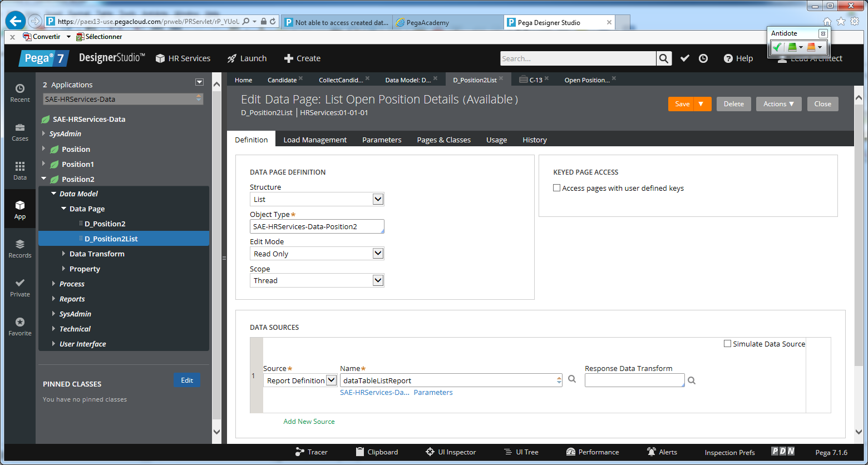The image size is (868, 465).
Task: Click the PDN logo link
Action: (783, 452)
